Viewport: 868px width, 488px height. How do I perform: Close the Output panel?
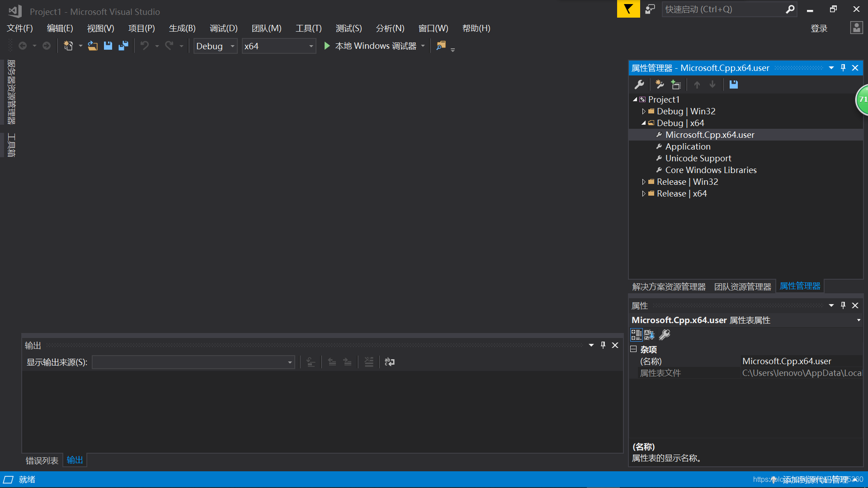tap(615, 345)
